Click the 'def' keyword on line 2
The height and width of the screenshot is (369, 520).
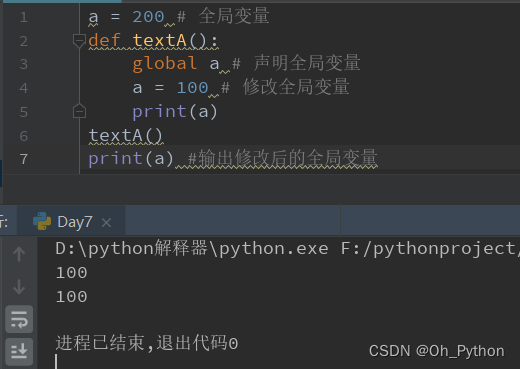click(104, 41)
